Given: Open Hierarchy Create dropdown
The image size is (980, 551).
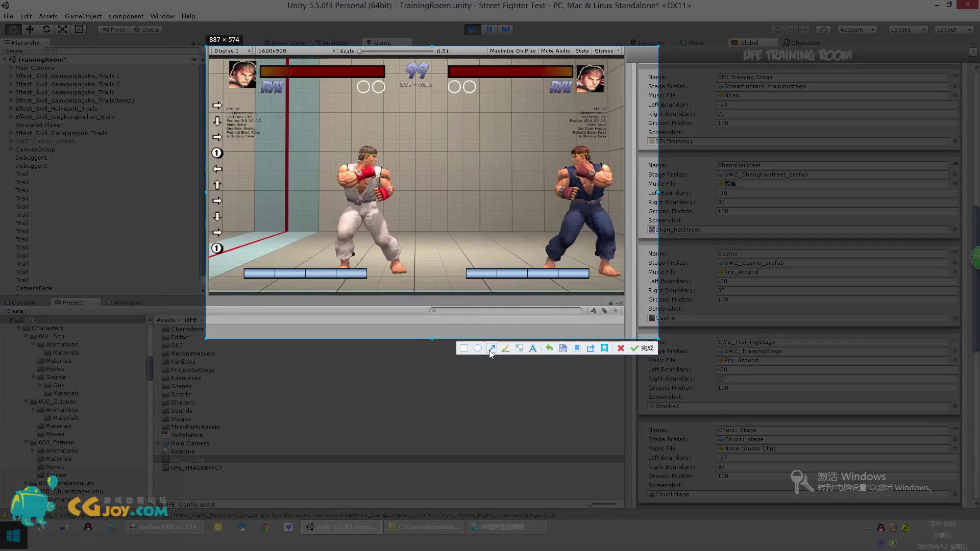Looking at the screenshot, I should (x=16, y=51).
